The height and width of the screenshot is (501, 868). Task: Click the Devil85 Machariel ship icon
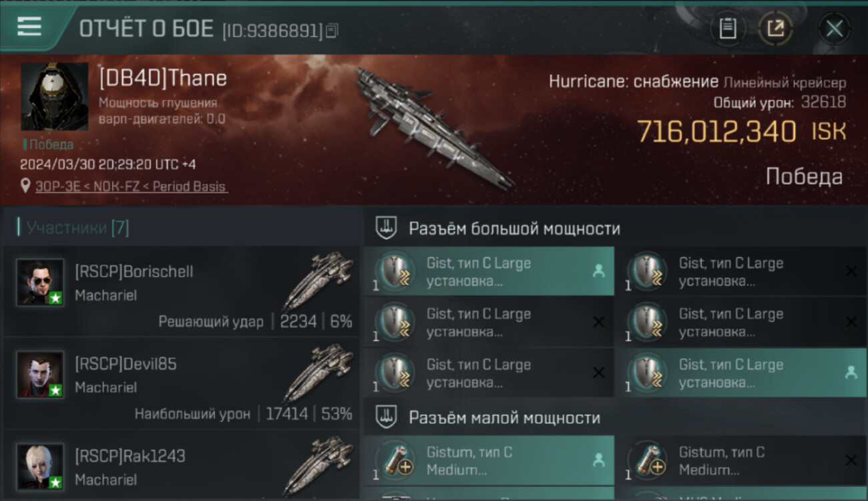[x=318, y=373]
